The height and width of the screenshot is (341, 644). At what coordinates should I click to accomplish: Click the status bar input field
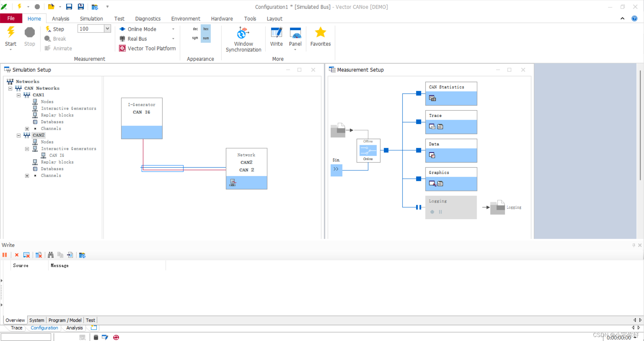26,337
